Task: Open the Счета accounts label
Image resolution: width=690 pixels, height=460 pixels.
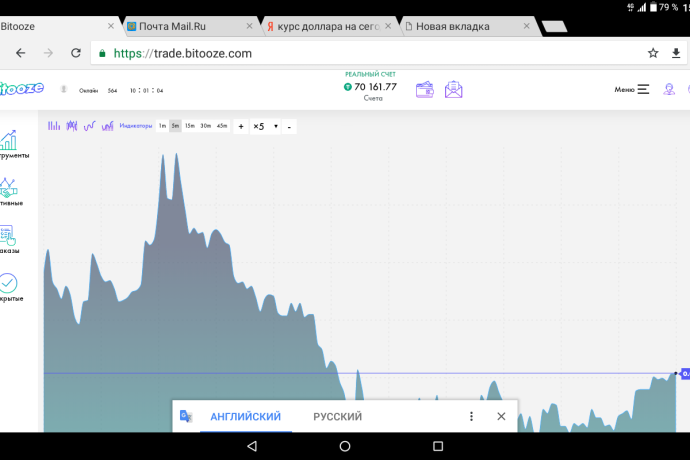Action: tap(373, 98)
